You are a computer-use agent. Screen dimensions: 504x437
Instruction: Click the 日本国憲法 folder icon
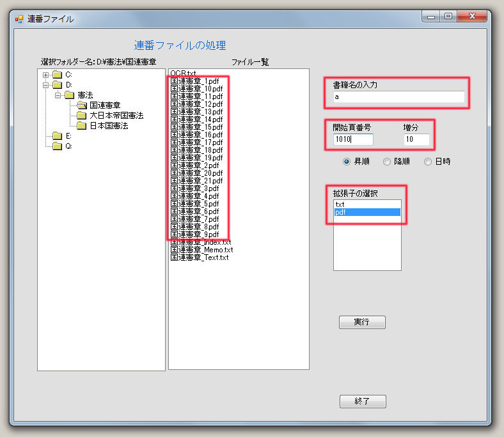pyautogui.click(x=82, y=126)
